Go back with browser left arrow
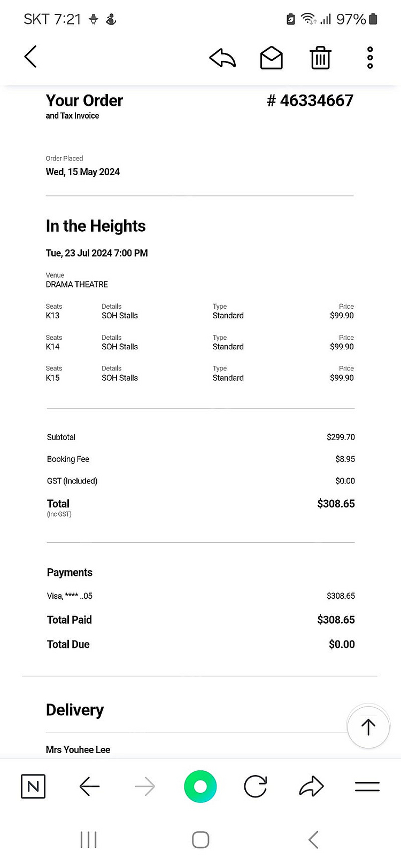 tap(89, 786)
